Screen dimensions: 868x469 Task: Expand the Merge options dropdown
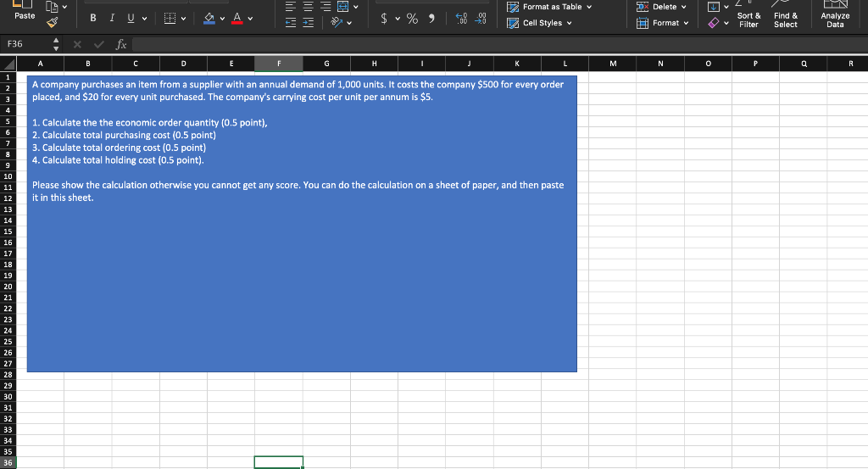355,7
